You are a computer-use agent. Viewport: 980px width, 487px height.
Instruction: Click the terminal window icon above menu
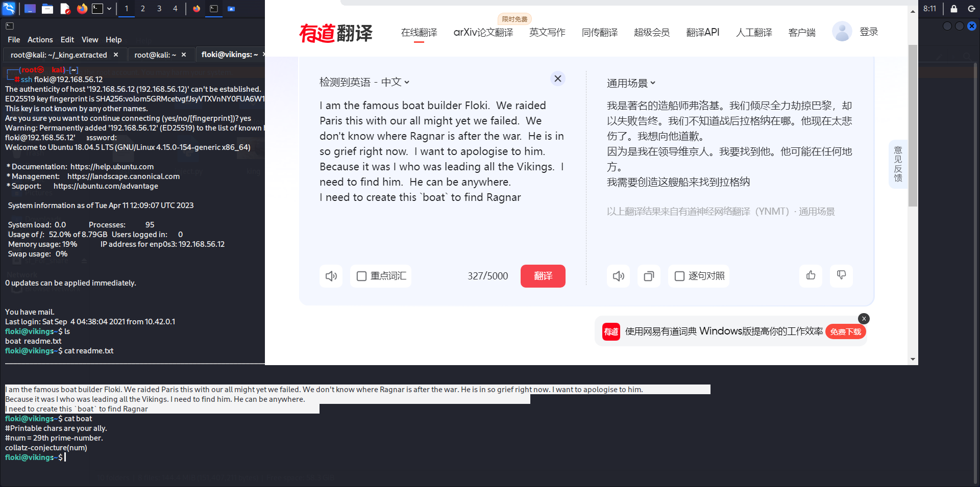point(10,26)
